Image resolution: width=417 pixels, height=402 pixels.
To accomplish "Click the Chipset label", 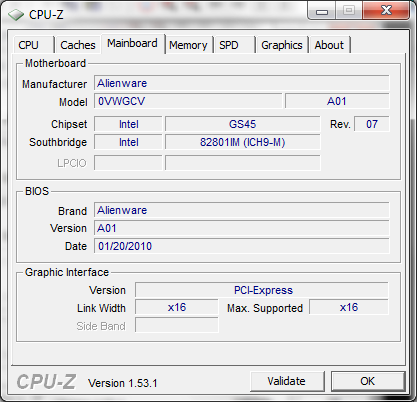I will coord(69,124).
